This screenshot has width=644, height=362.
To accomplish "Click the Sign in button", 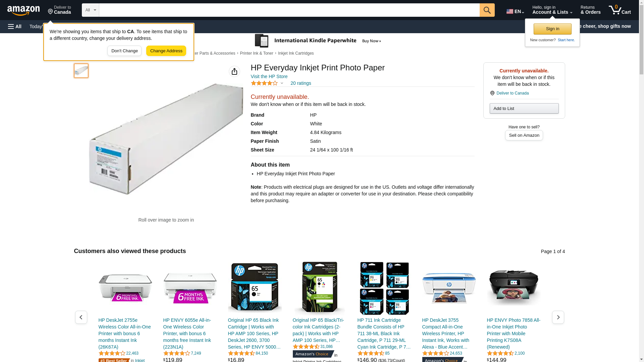I will pyautogui.click(x=552, y=29).
